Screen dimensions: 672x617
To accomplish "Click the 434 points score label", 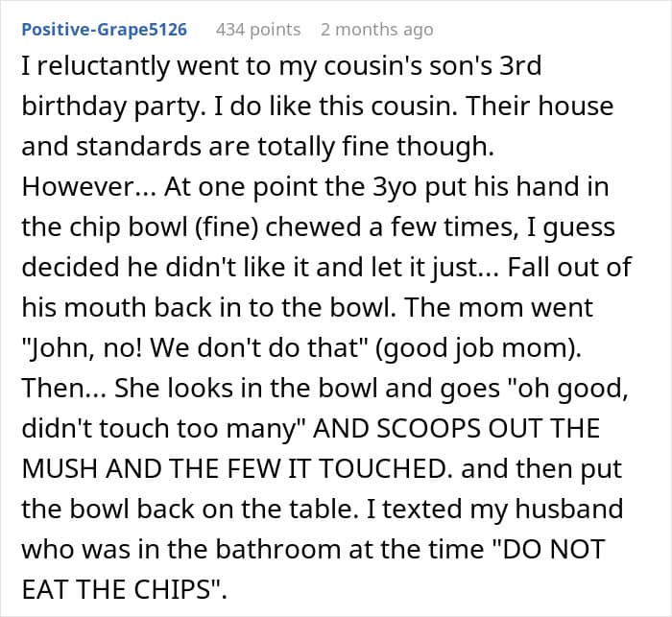I will click(x=258, y=30).
